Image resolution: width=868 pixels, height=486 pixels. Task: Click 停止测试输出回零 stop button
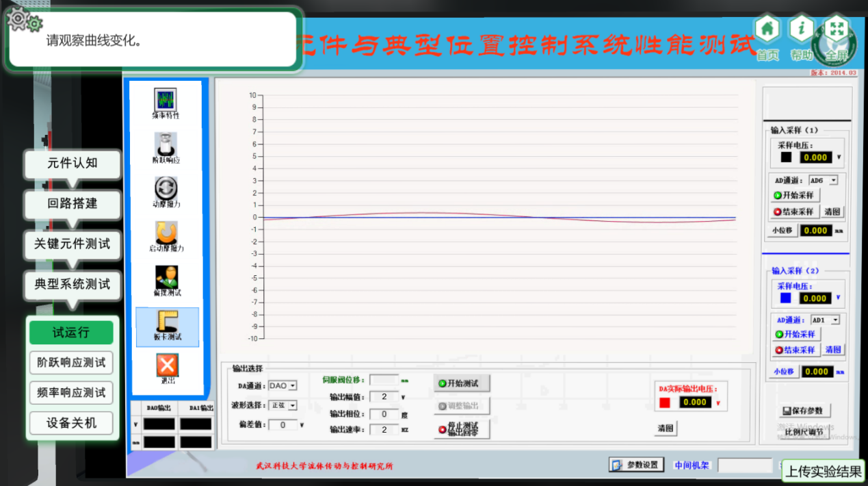pos(462,429)
